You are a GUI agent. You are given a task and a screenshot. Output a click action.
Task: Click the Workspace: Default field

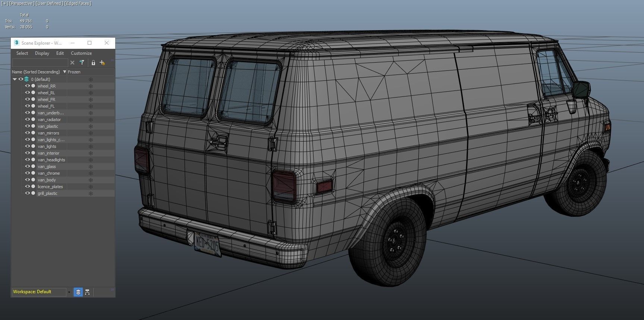point(39,292)
